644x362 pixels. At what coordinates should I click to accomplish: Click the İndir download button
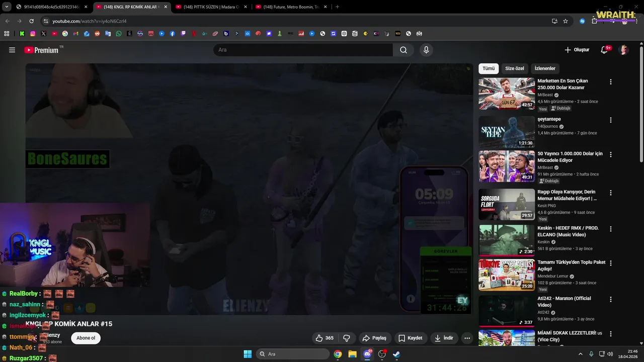click(x=444, y=338)
